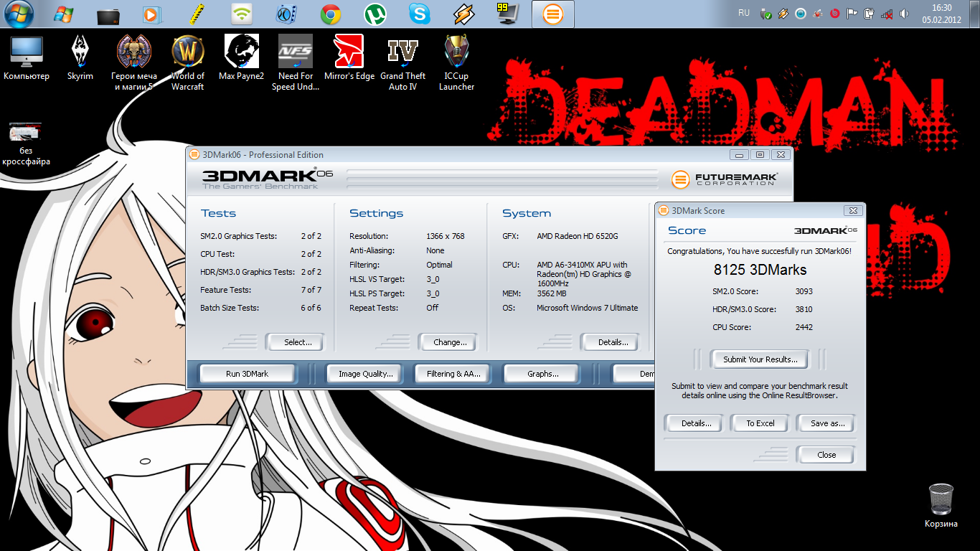Open the Windows Start menu orb
The height and width of the screenshot is (551, 980).
coord(20,14)
